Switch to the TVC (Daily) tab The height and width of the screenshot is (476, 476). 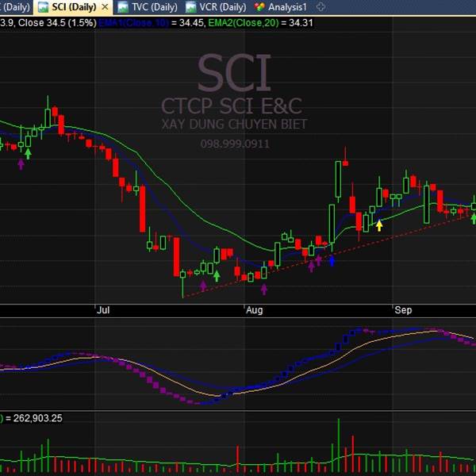pyautogui.click(x=148, y=7)
